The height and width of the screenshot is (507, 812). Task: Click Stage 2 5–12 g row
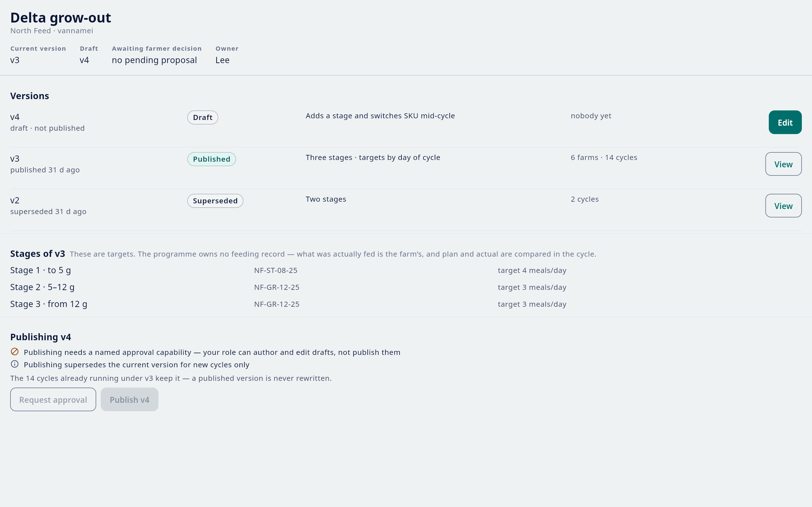click(x=406, y=287)
